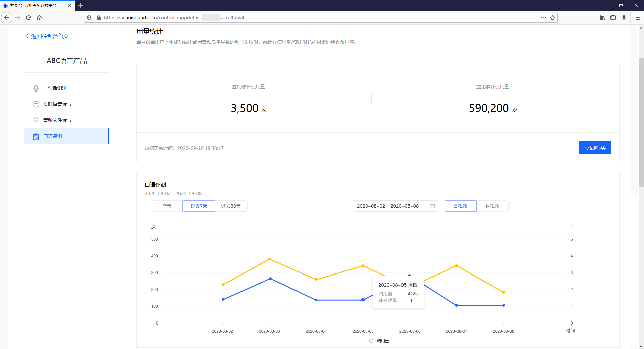
Task: Minimize the browser window
Action: point(605,5)
